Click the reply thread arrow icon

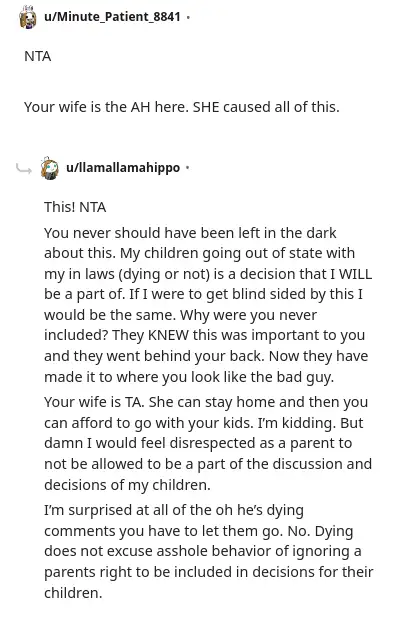(24, 169)
